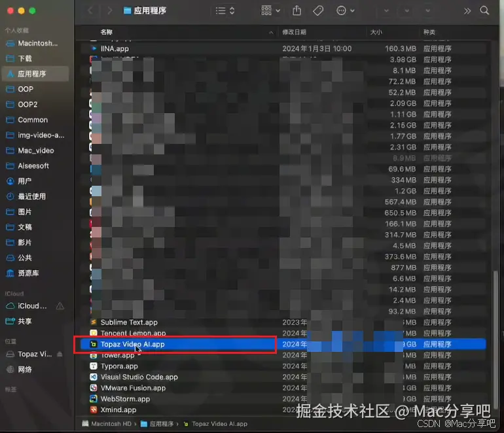Select the Topaz Vi... volume in sidebar
Viewport: 504px width, 433px height.
(29, 354)
